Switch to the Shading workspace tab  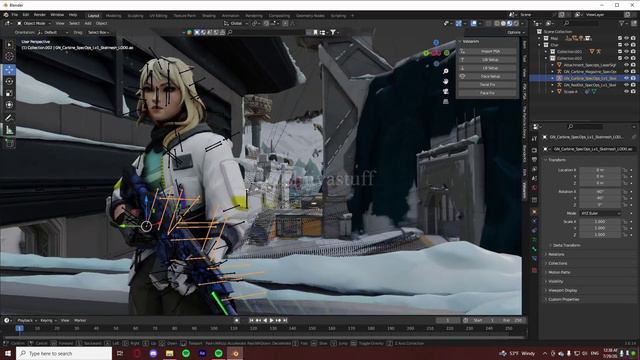pos(209,16)
